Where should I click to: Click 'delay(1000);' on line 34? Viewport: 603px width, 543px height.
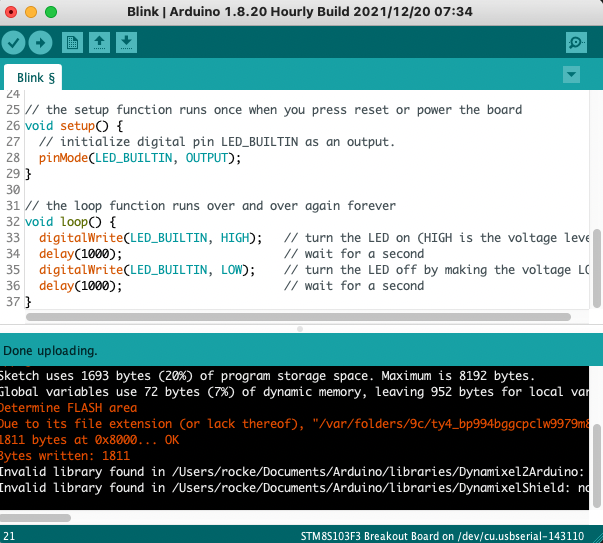(x=80, y=254)
